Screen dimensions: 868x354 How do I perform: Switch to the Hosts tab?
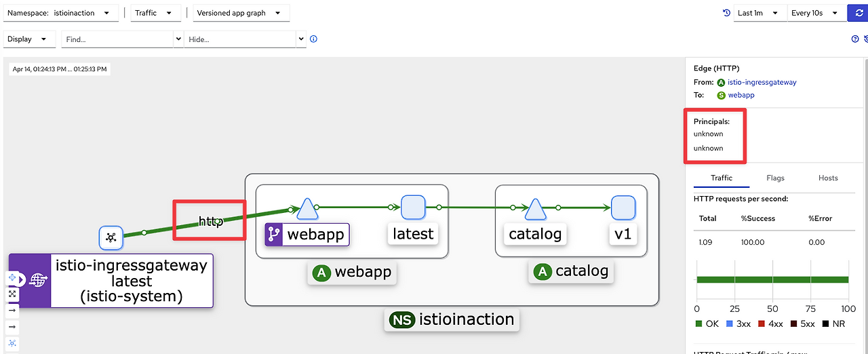tap(828, 178)
